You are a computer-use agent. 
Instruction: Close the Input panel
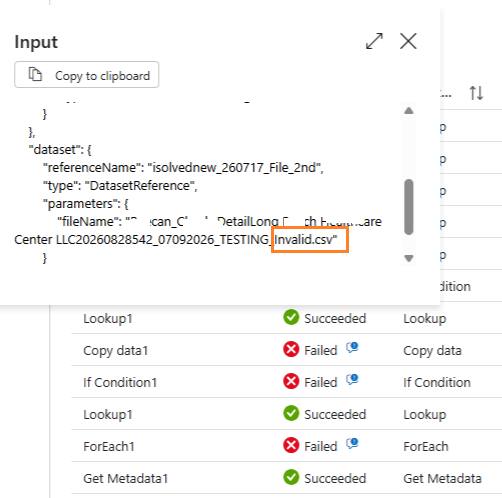tap(408, 41)
